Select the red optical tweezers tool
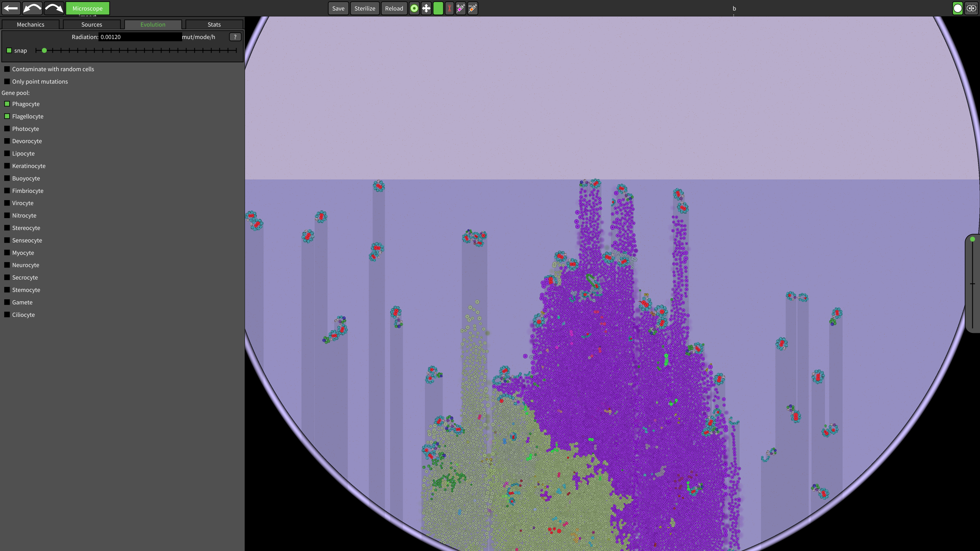 click(x=449, y=8)
